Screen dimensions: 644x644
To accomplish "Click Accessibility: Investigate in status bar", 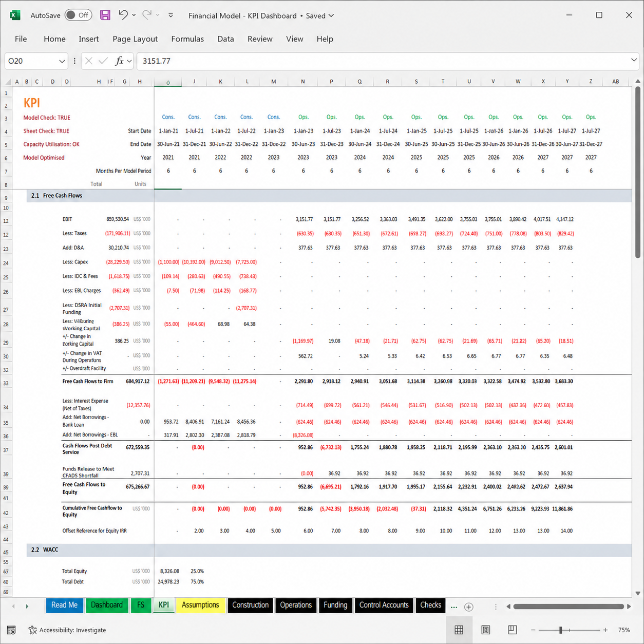I will click(67, 630).
